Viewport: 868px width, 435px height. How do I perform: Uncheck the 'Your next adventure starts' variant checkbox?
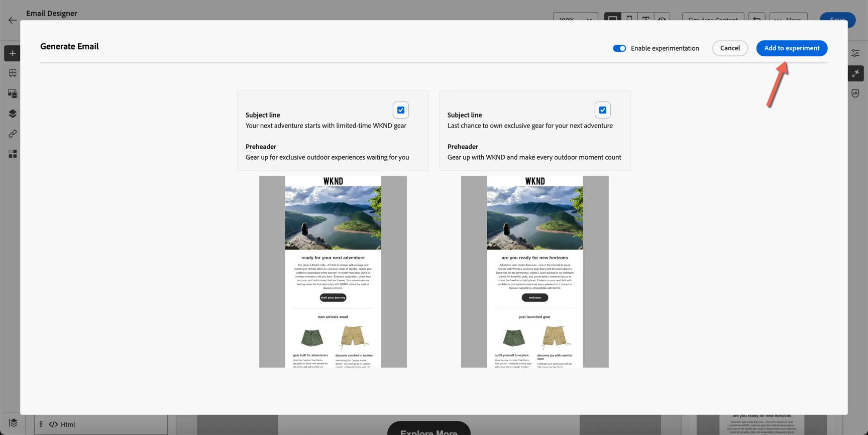point(401,110)
